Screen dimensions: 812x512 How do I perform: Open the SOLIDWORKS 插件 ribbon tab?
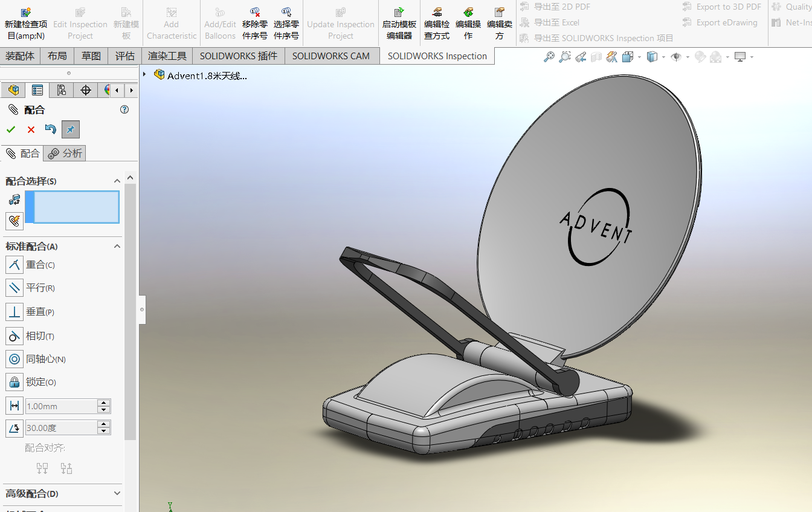[x=239, y=56]
